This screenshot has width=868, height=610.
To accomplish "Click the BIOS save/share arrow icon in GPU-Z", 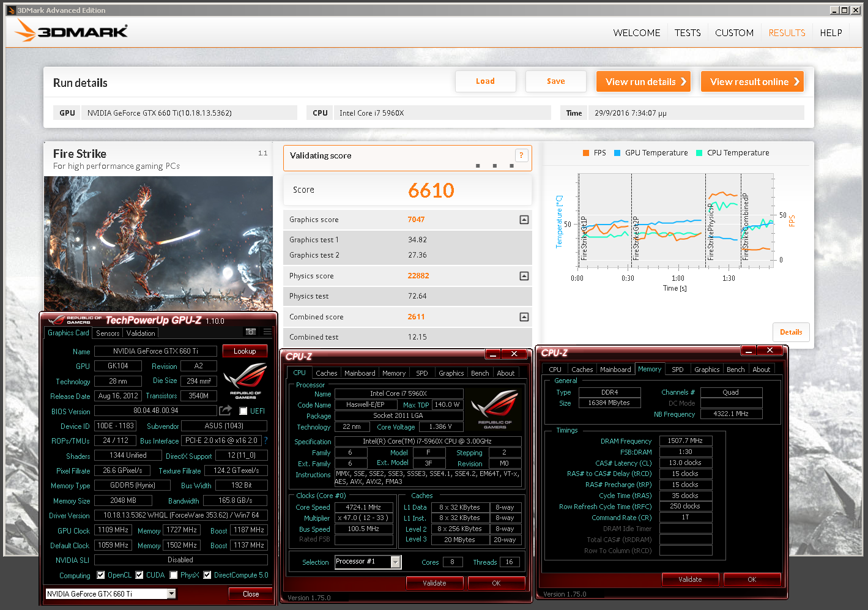I will [225, 411].
